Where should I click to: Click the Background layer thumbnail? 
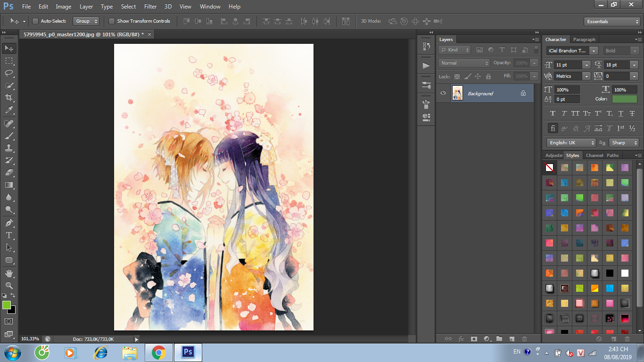[x=457, y=93]
